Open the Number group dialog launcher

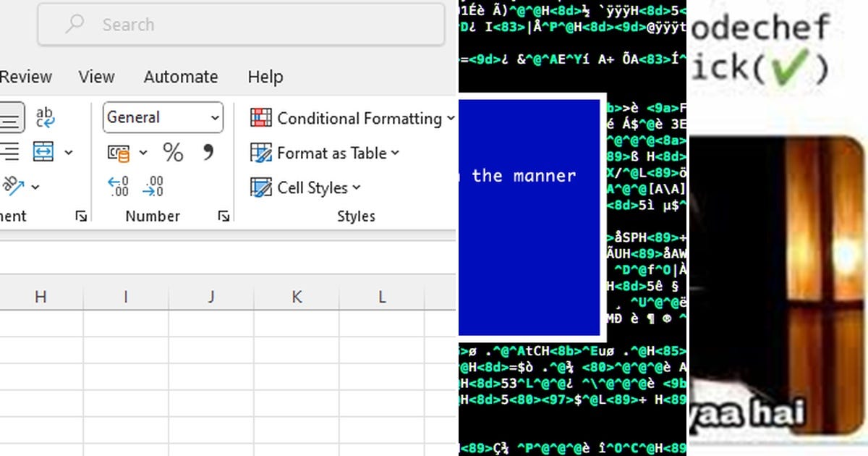[x=224, y=216]
